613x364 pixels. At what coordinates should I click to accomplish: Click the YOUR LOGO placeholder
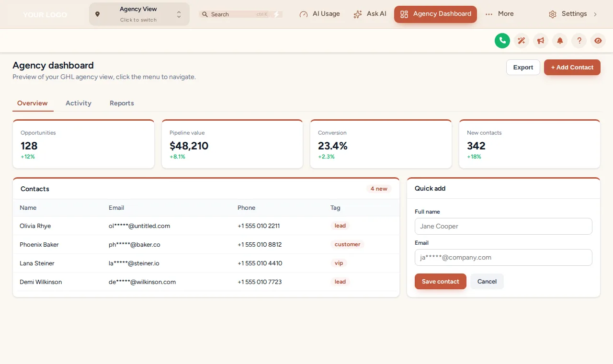point(45,15)
